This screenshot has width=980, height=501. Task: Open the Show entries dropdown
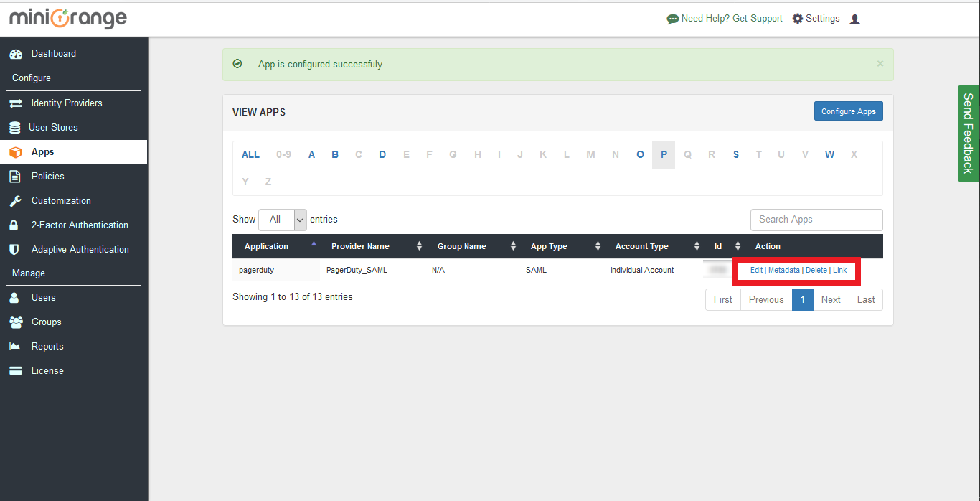pyautogui.click(x=283, y=220)
